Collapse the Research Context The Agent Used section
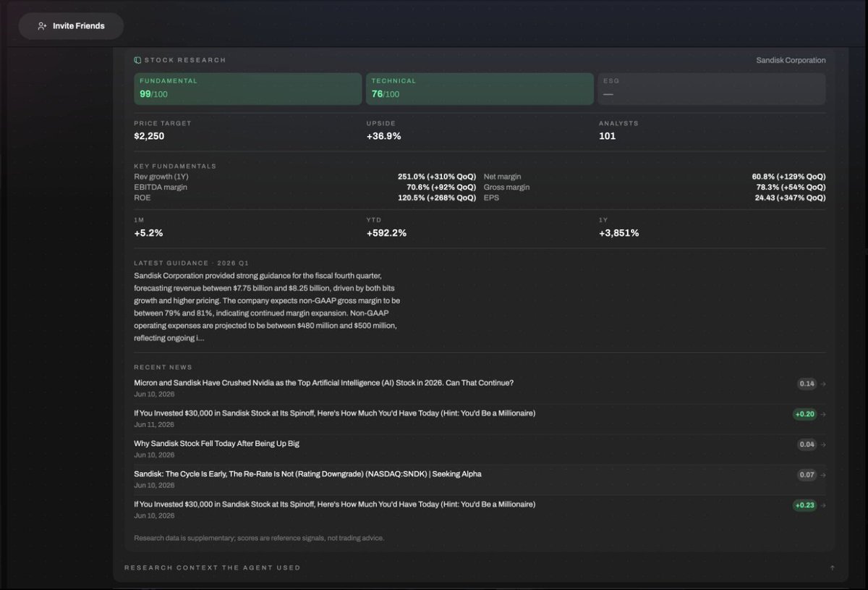 tap(832, 568)
